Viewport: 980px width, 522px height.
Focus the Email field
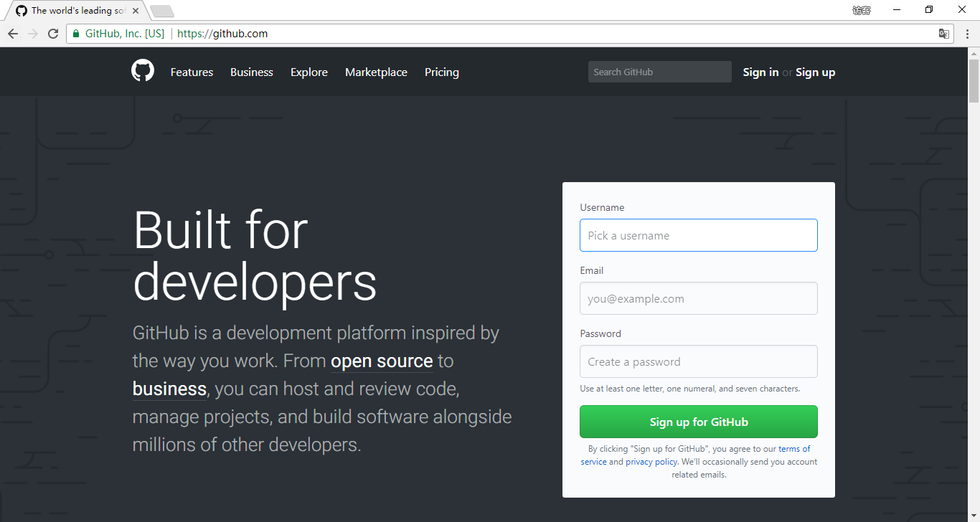[x=698, y=298]
